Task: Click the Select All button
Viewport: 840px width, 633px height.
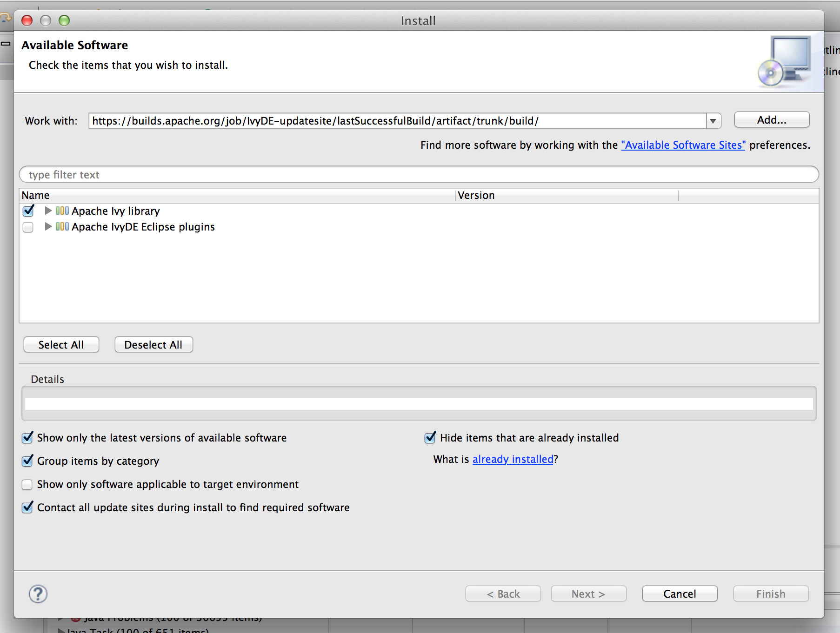Action: point(61,345)
